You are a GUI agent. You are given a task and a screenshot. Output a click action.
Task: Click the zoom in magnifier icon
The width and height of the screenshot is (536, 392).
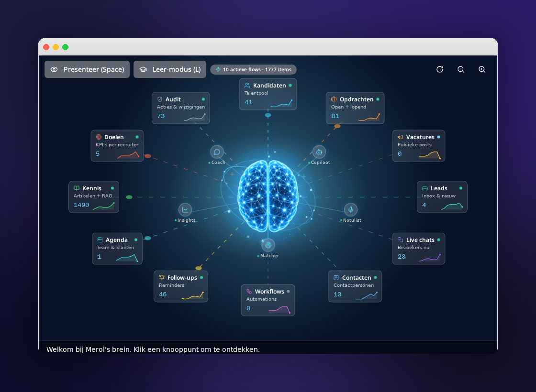[482, 69]
